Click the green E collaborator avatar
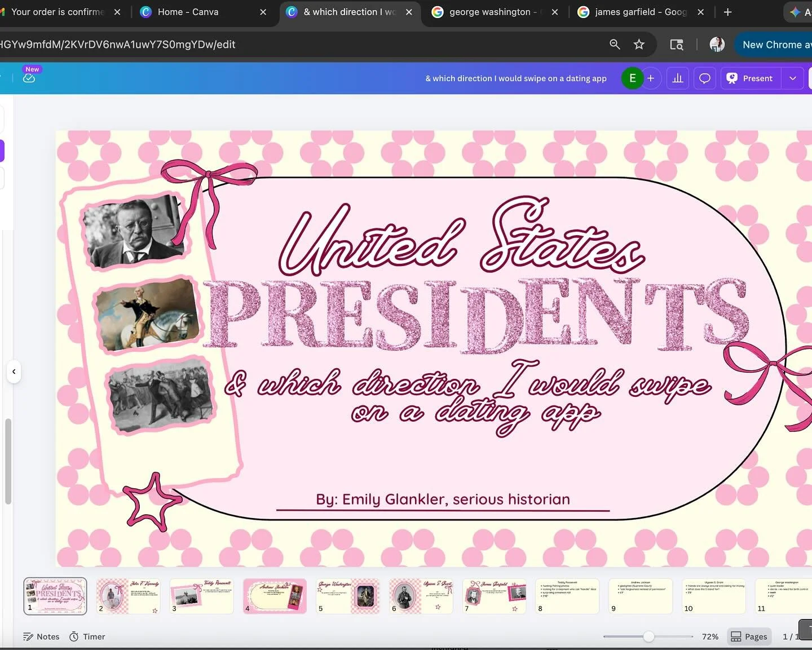The image size is (812, 650). 633,78
